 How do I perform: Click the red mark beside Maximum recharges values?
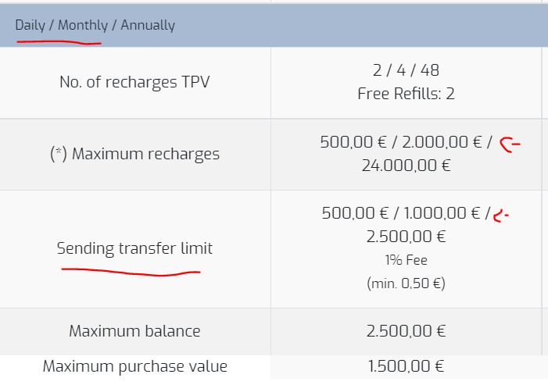(510, 144)
